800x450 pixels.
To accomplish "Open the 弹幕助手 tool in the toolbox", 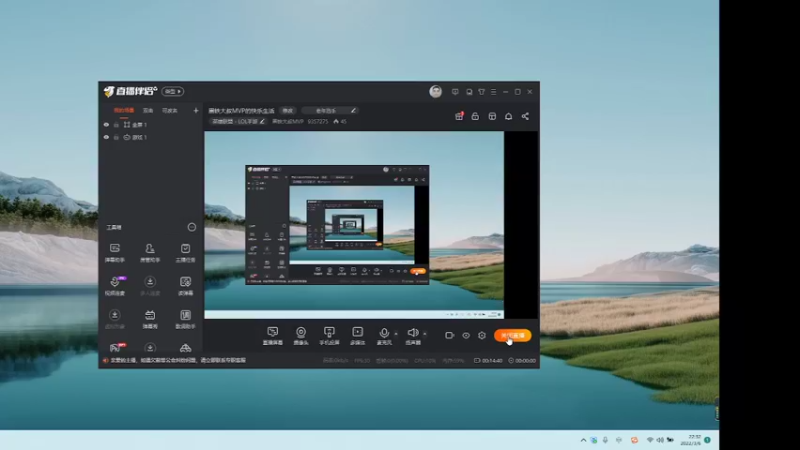I will point(115,252).
